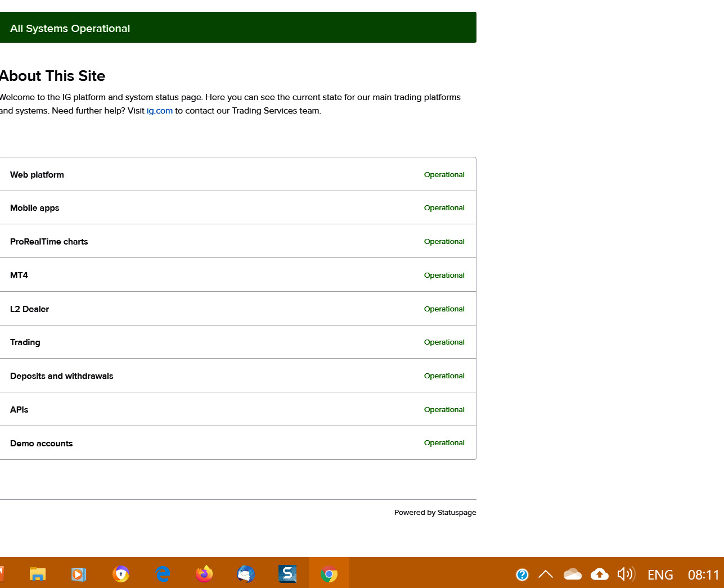The image size is (724, 588).
Task: Click the All Systems Operational banner
Action: click(x=238, y=28)
